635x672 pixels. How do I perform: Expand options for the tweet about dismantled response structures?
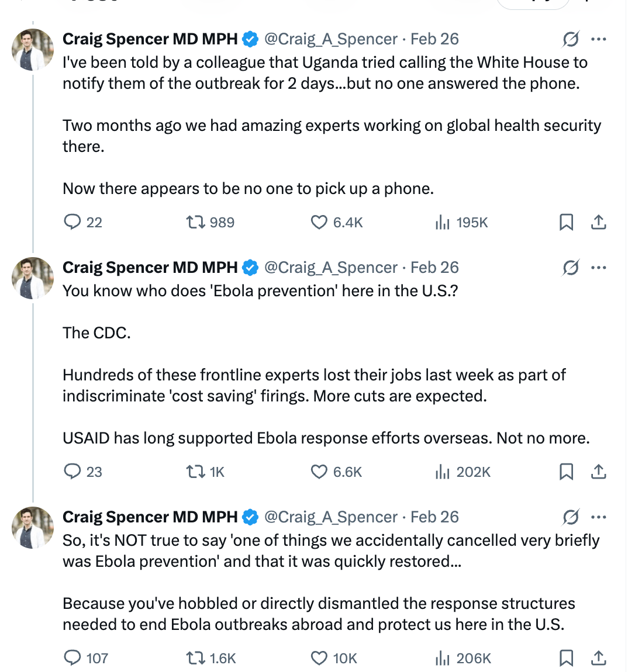[x=599, y=517]
